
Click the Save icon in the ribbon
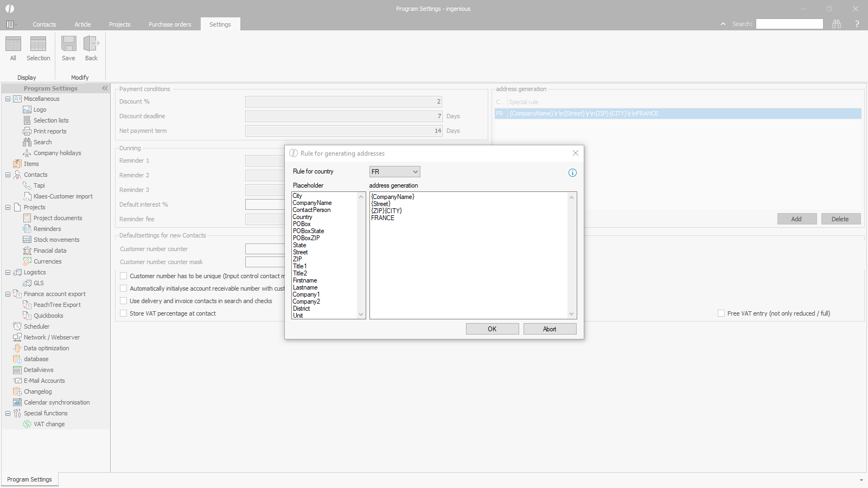point(68,44)
